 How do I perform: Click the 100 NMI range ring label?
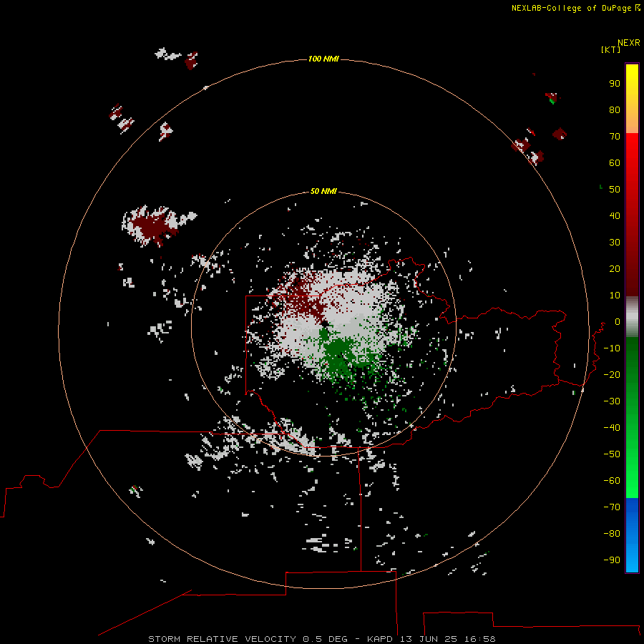[323, 59]
